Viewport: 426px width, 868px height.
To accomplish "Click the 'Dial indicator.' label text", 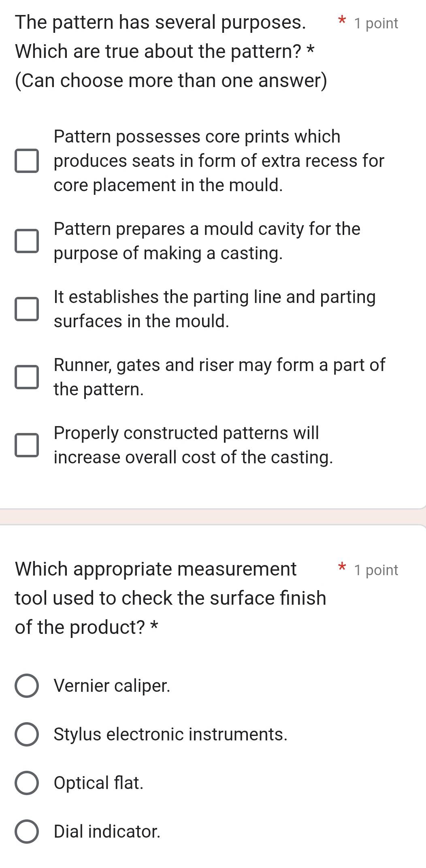I will tap(107, 832).
